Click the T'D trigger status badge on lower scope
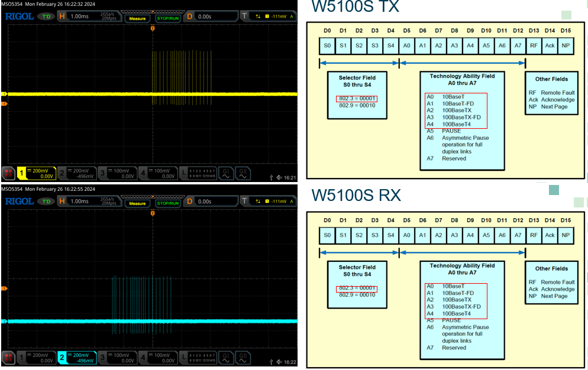 pos(46,202)
